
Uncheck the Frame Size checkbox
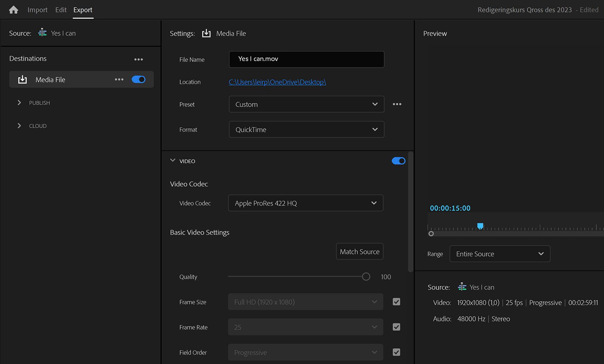[x=396, y=302]
